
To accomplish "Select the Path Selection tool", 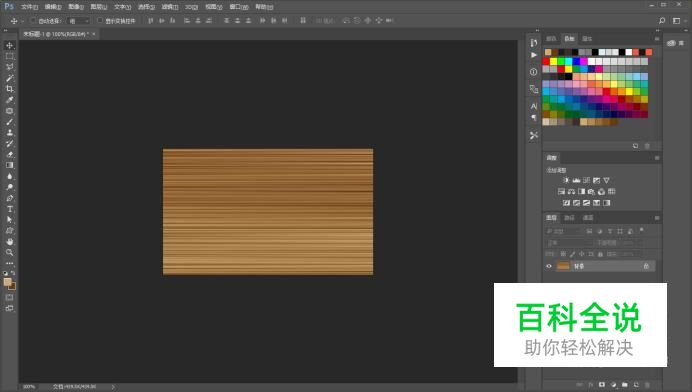I will (x=9, y=219).
